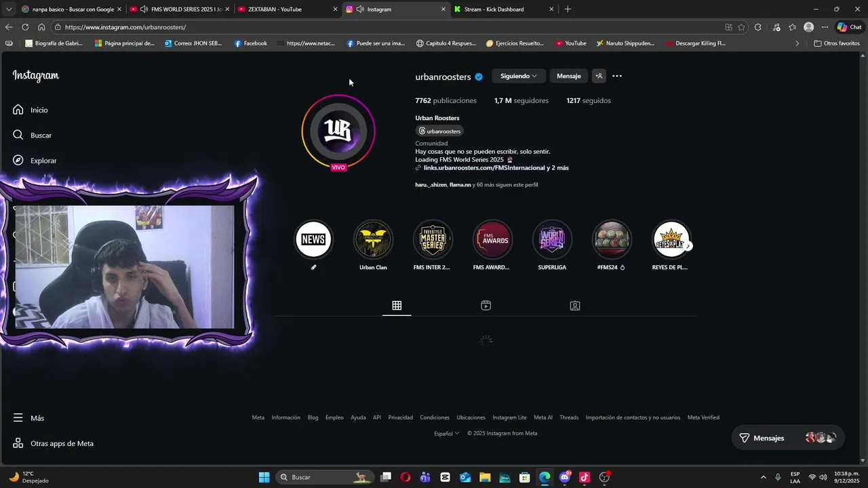Add page to favorites star
This screenshot has height=488, width=868.
click(x=741, y=27)
